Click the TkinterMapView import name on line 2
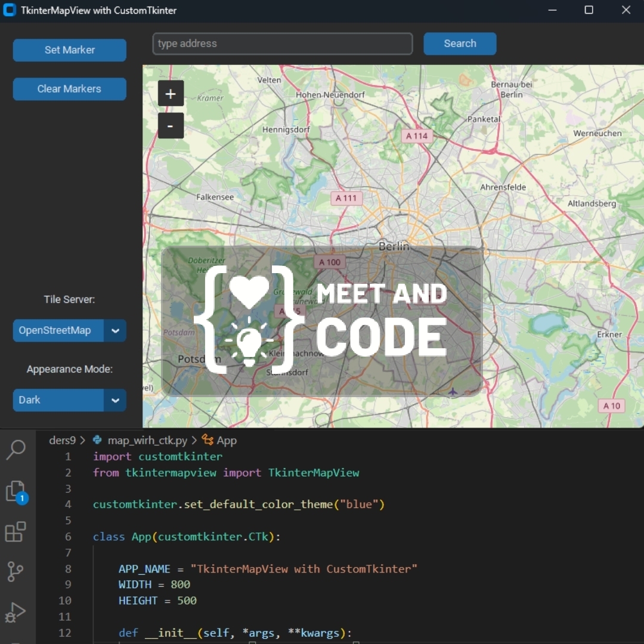The image size is (644, 644). [314, 473]
